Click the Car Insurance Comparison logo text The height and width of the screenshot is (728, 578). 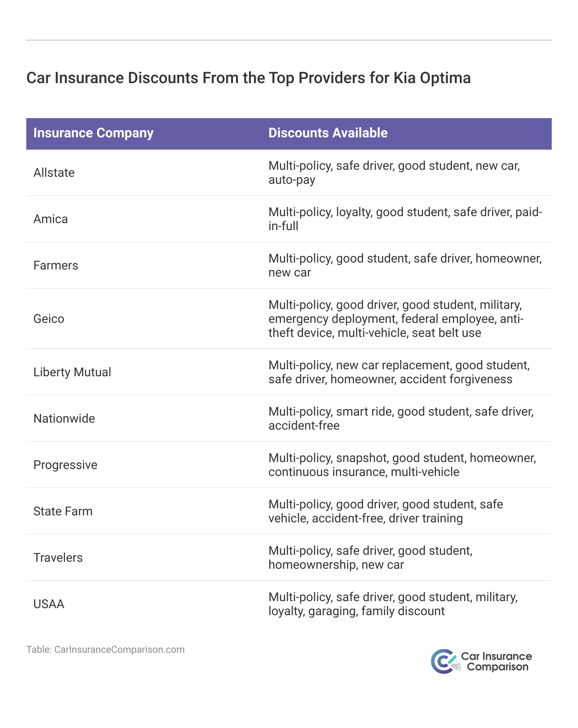point(497,661)
